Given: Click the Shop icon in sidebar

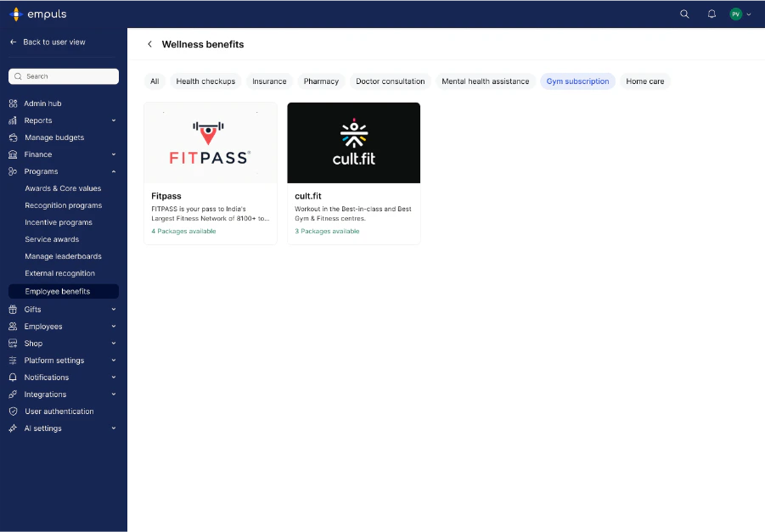Looking at the screenshot, I should 14,344.
